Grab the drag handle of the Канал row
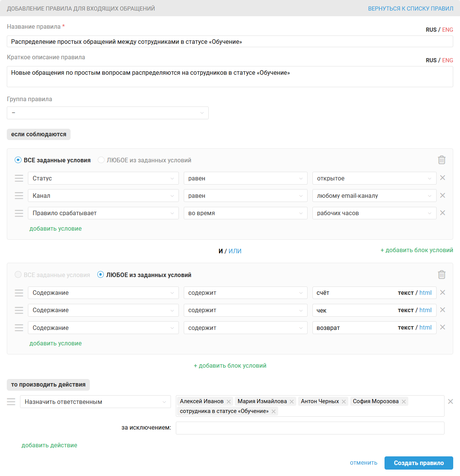Image resolution: width=460 pixels, height=476 pixels. 19,196
